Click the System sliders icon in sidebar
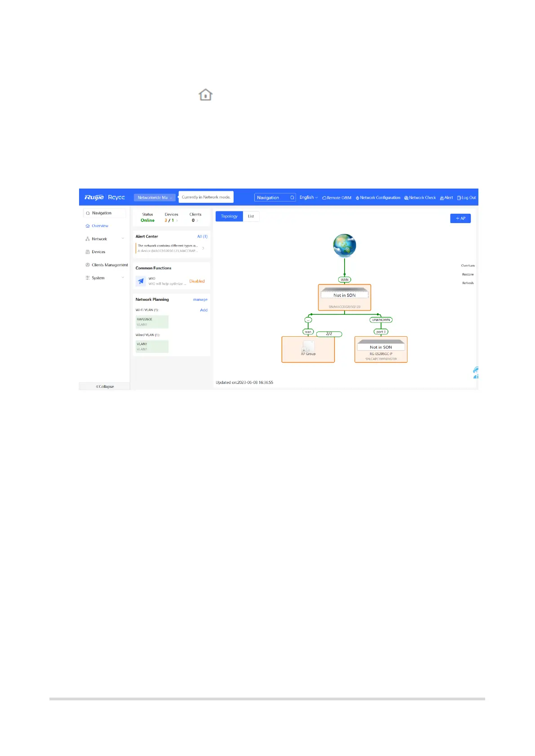 (x=88, y=278)
